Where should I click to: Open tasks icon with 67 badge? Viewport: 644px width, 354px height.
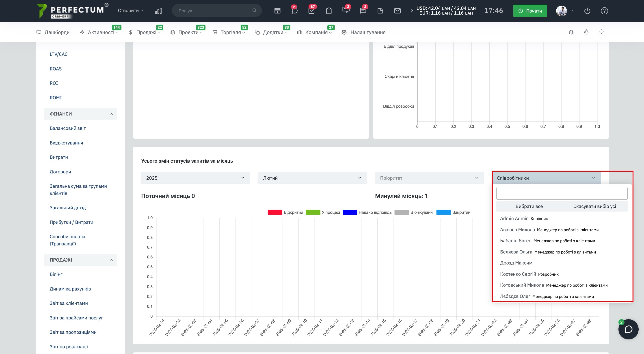click(311, 11)
